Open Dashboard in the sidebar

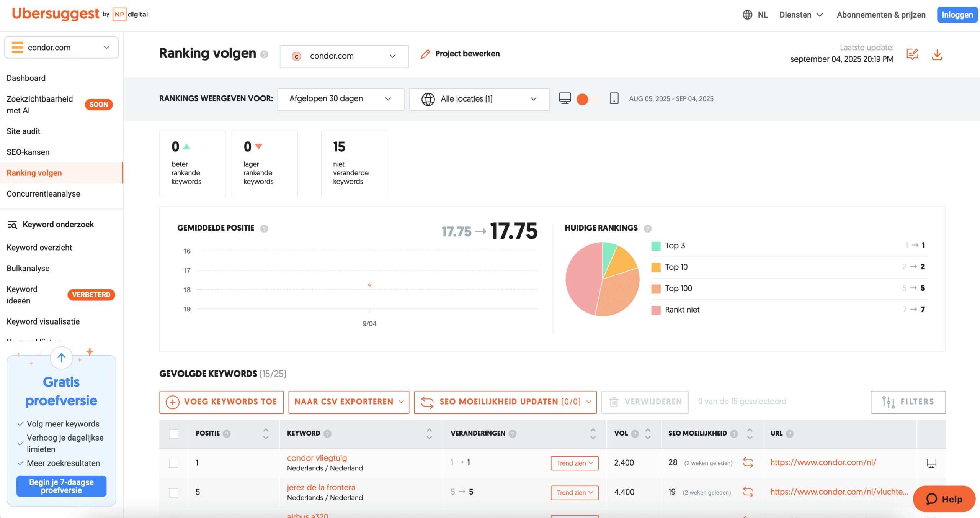[26, 78]
